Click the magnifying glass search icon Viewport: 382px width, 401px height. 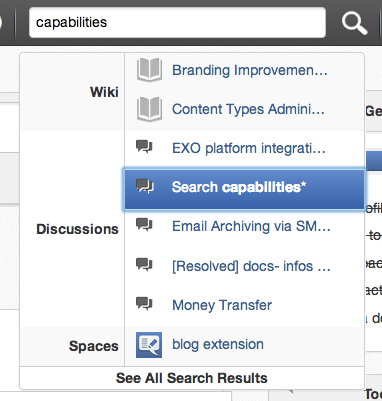click(x=354, y=23)
